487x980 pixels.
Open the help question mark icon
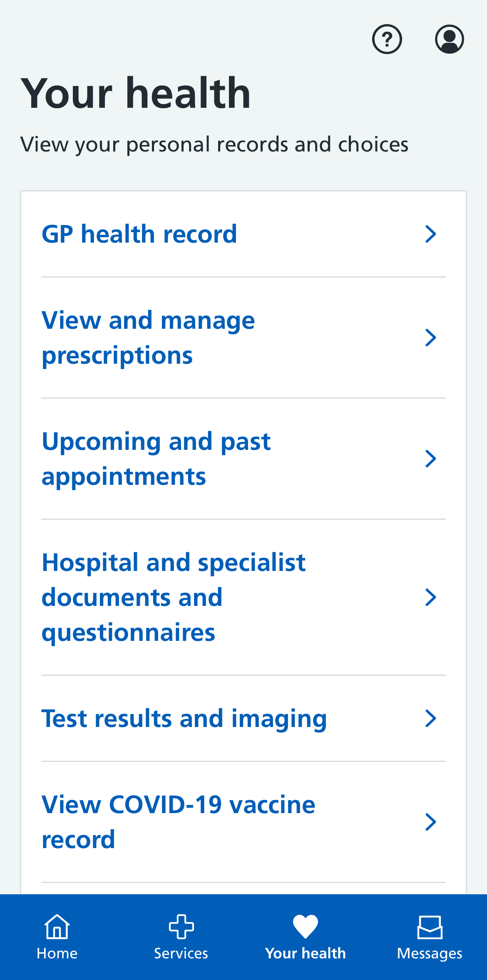pos(387,40)
